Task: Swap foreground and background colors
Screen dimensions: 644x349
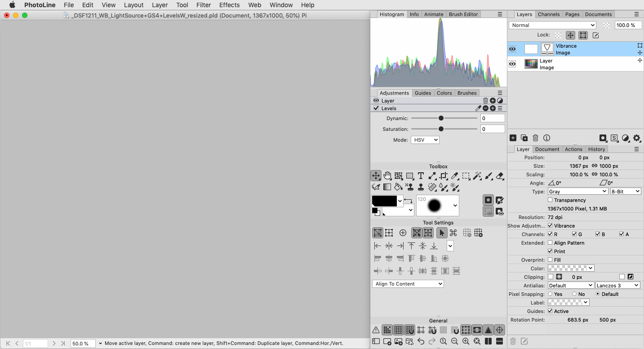Action: tap(408, 200)
